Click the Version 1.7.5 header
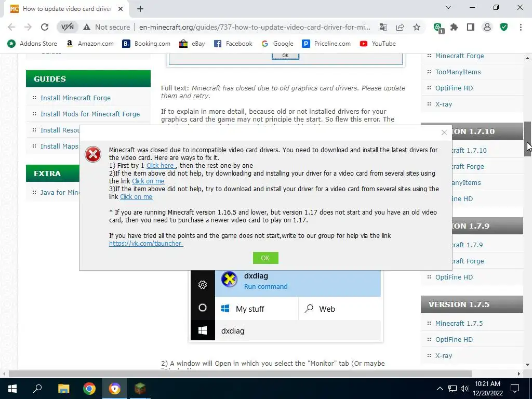The image size is (532, 399). tap(472, 304)
